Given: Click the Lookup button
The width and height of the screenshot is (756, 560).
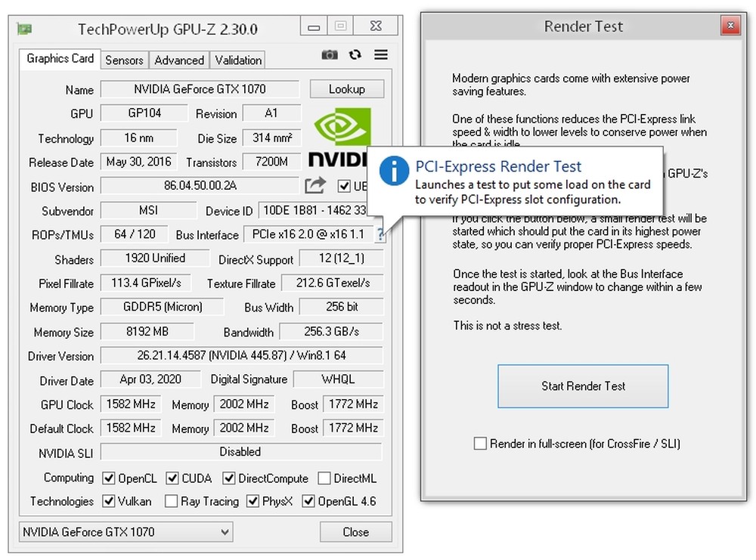Looking at the screenshot, I should [x=346, y=89].
